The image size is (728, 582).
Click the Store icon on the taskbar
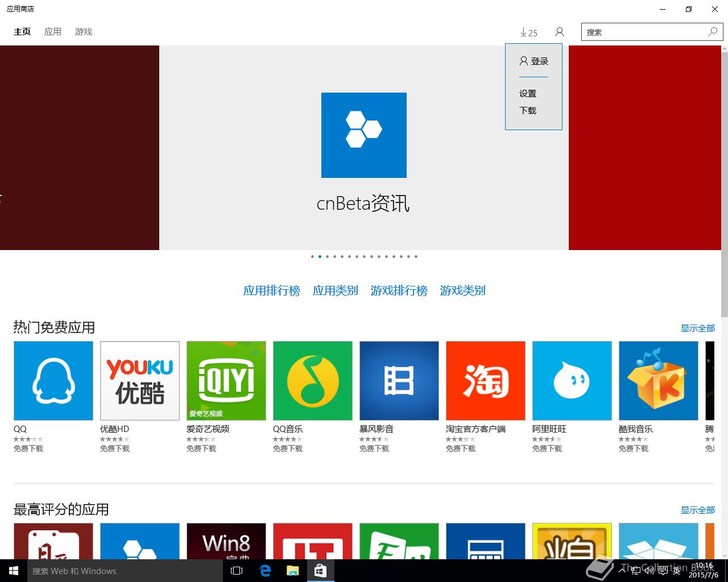321,571
